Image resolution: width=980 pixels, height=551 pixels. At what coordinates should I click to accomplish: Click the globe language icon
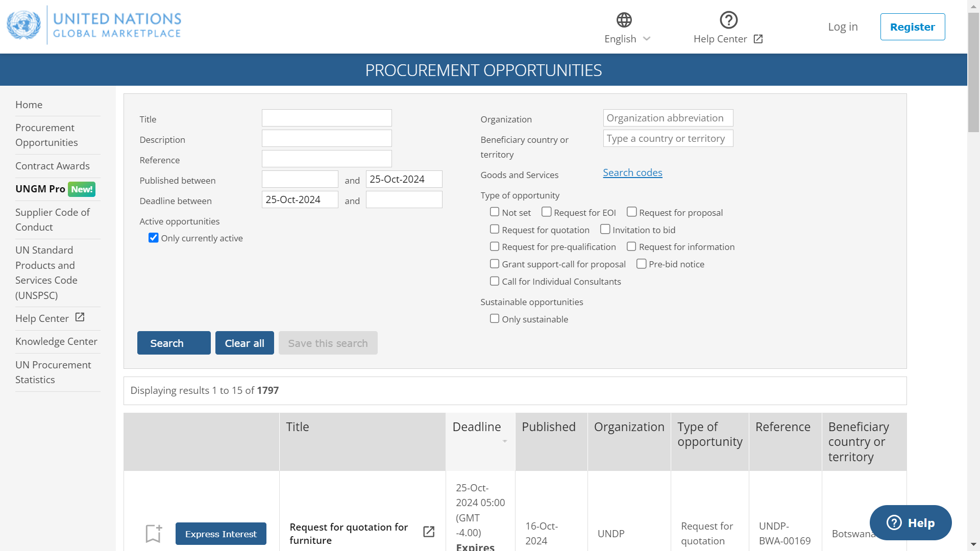624,20
